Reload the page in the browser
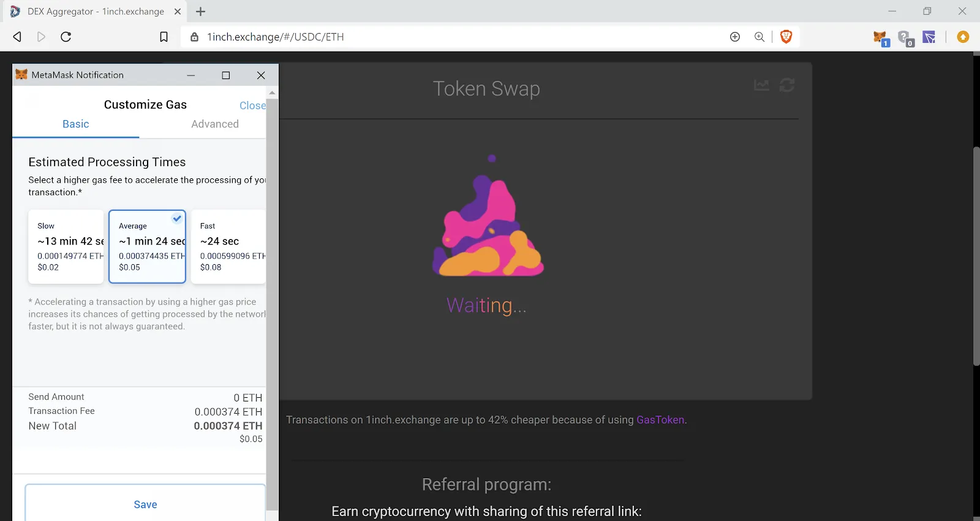The width and height of the screenshot is (980, 521). point(66,37)
